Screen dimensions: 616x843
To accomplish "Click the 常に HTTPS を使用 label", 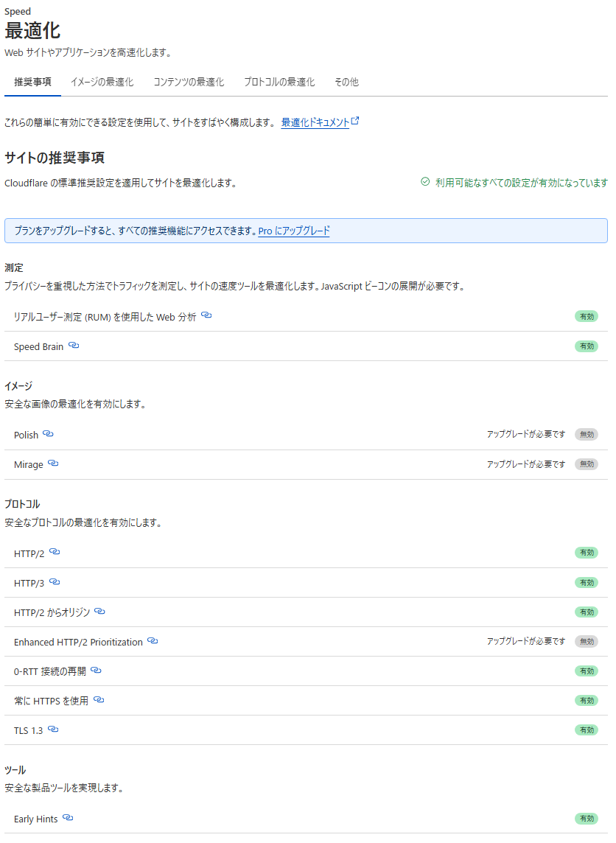I will click(x=51, y=701).
